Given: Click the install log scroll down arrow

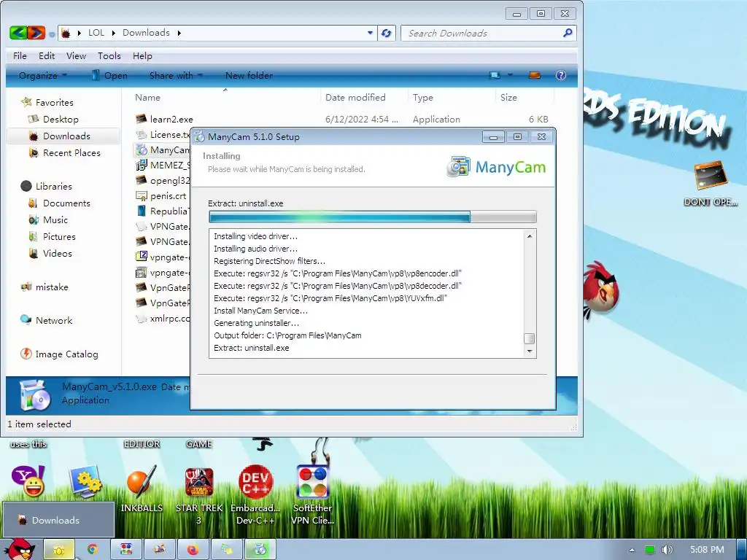Looking at the screenshot, I should (x=530, y=351).
